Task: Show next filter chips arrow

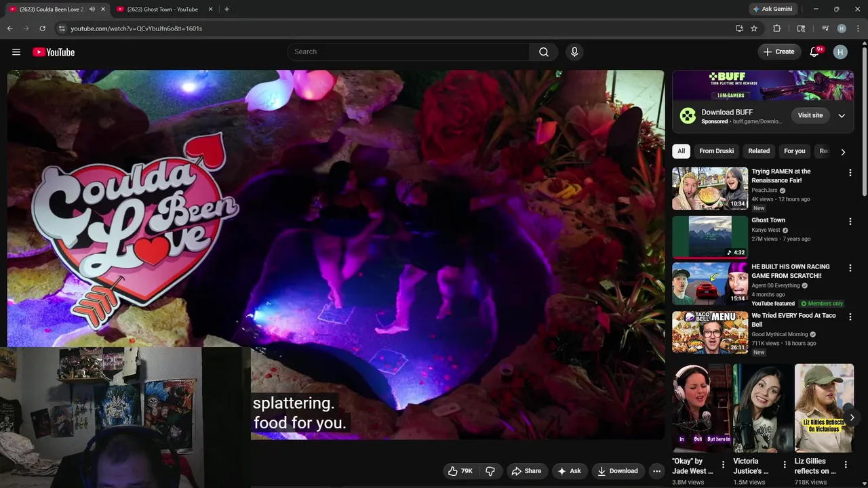Action: (843, 152)
